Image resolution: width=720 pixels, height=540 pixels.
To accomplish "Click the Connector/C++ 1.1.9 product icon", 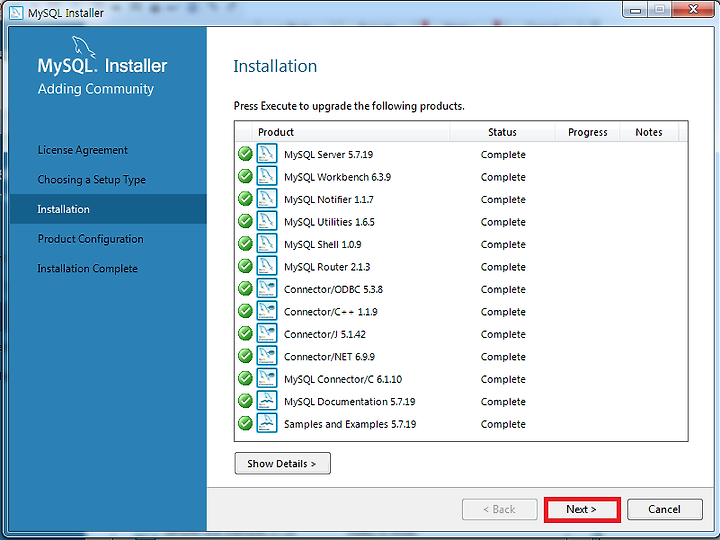I will 267,311.
